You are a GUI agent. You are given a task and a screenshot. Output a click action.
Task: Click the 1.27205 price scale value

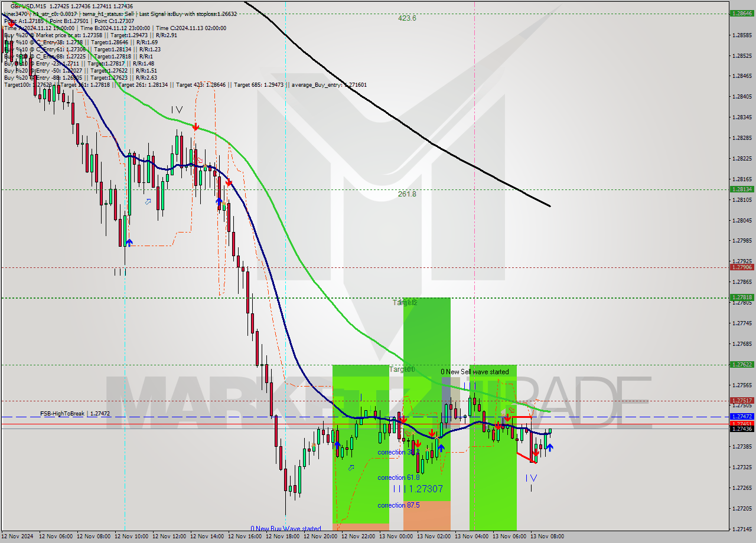pyautogui.click(x=741, y=509)
